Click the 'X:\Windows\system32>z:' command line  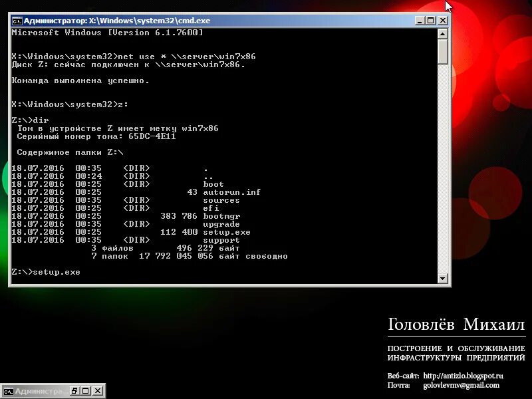70,104
